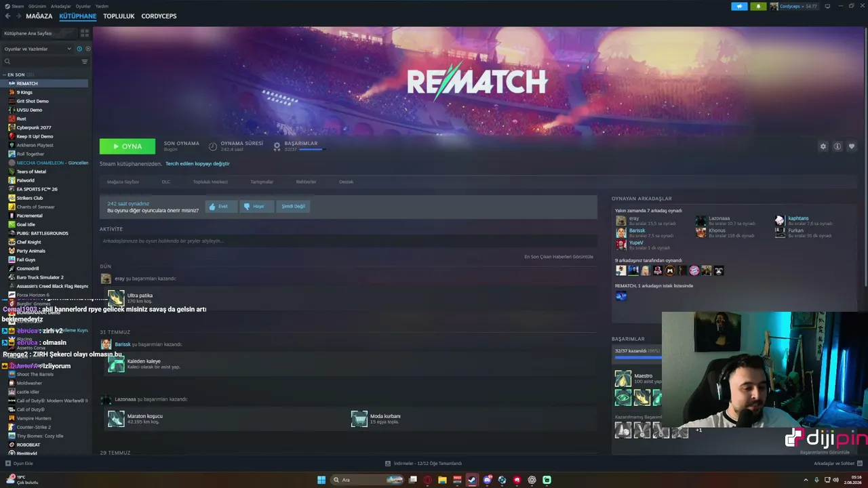868x488 pixels.
Task: Click the eray friend avatar
Action: click(620, 220)
